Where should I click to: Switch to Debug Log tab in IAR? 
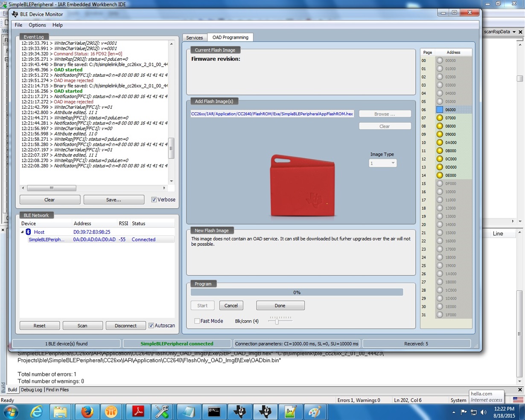click(x=32, y=390)
